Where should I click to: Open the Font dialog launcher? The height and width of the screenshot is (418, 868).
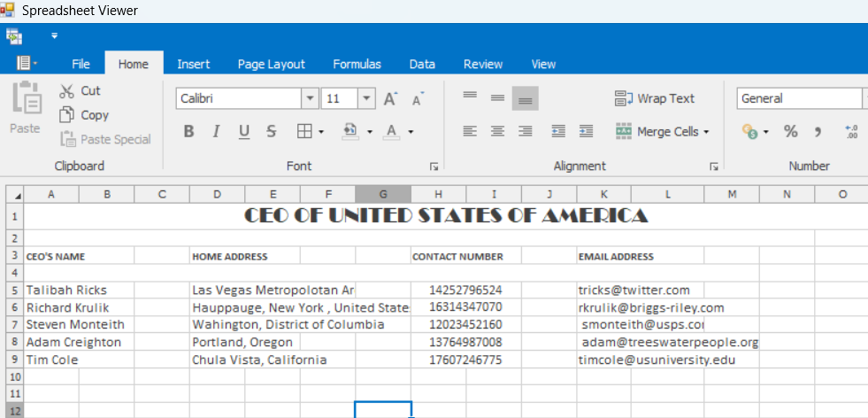pyautogui.click(x=434, y=166)
